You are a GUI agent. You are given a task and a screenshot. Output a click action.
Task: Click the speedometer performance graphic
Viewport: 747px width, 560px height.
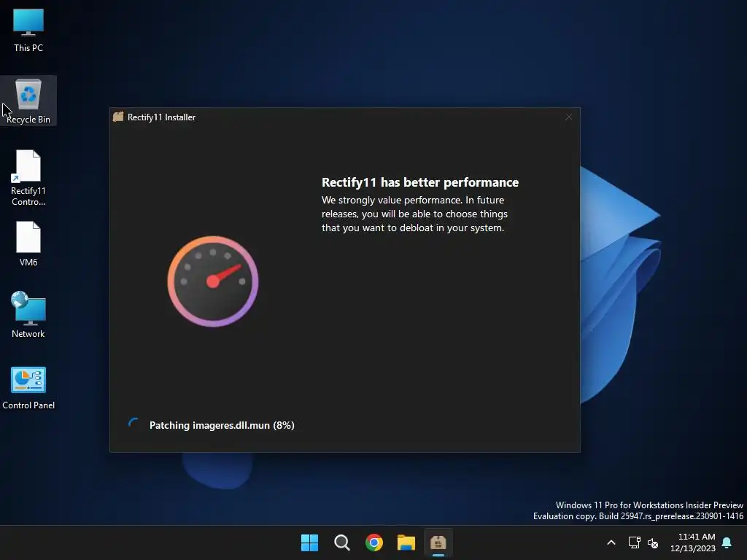point(213,281)
